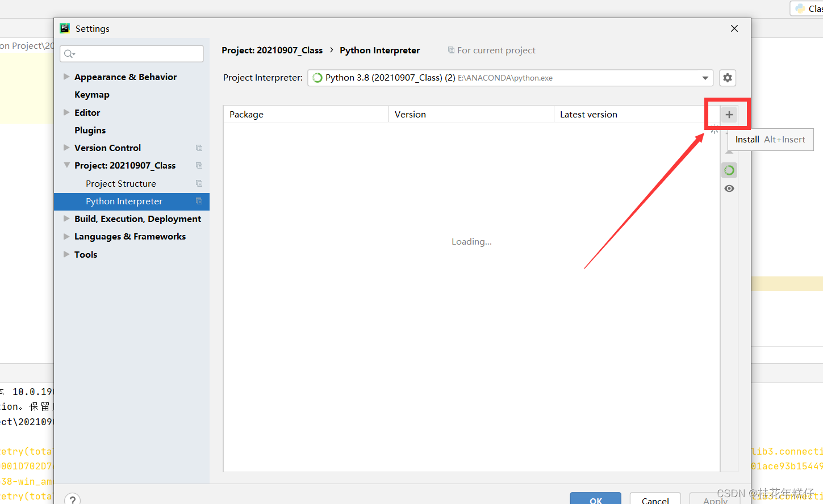Expand Languages & Frameworks section

tap(66, 236)
